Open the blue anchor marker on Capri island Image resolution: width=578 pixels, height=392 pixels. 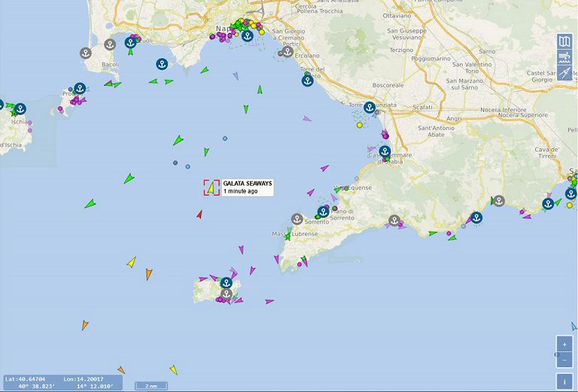click(227, 283)
